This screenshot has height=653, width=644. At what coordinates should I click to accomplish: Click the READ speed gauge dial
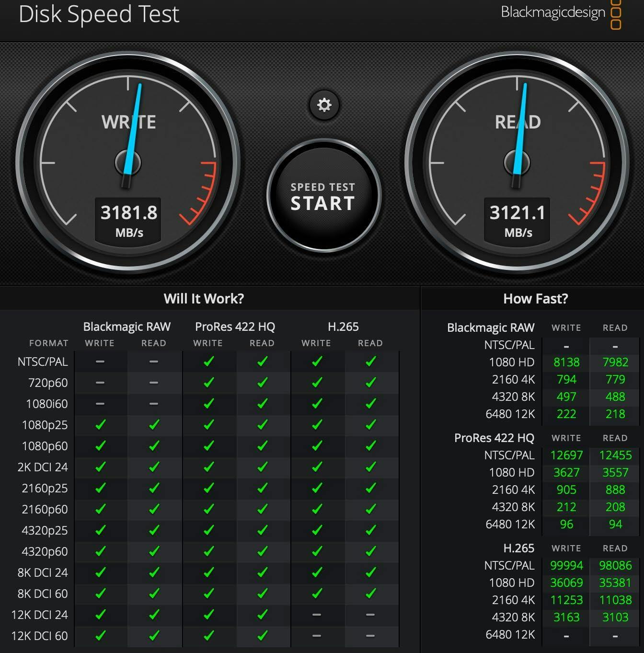coord(517,163)
